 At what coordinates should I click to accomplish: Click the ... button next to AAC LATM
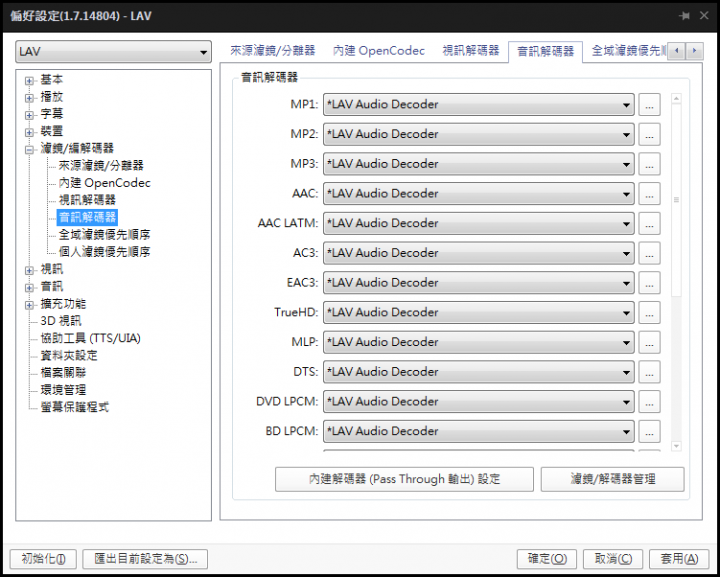(x=649, y=224)
